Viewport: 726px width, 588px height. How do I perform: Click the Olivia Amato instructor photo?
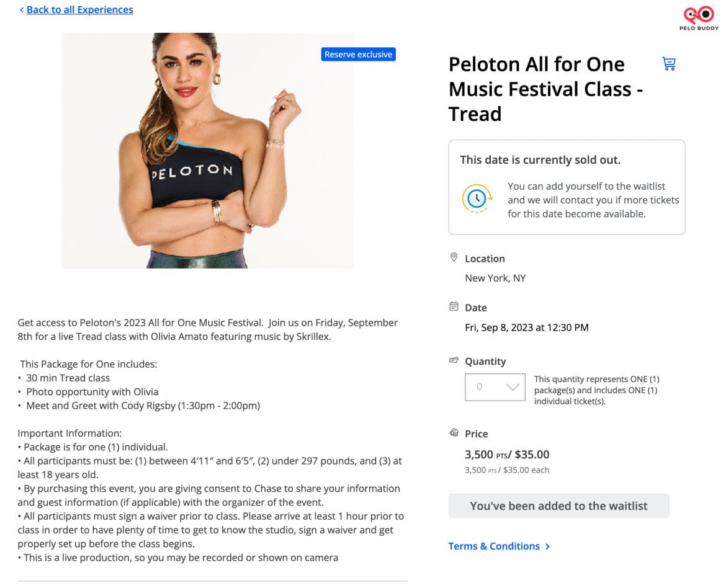tap(207, 151)
